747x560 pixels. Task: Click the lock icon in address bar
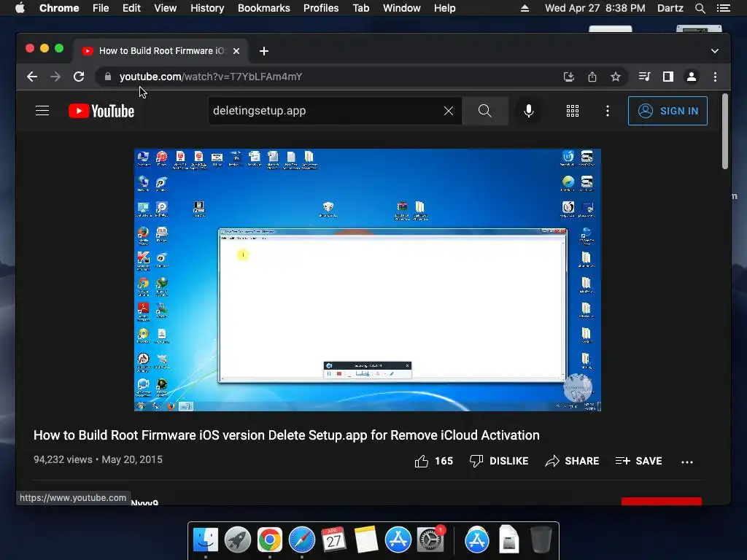click(108, 77)
